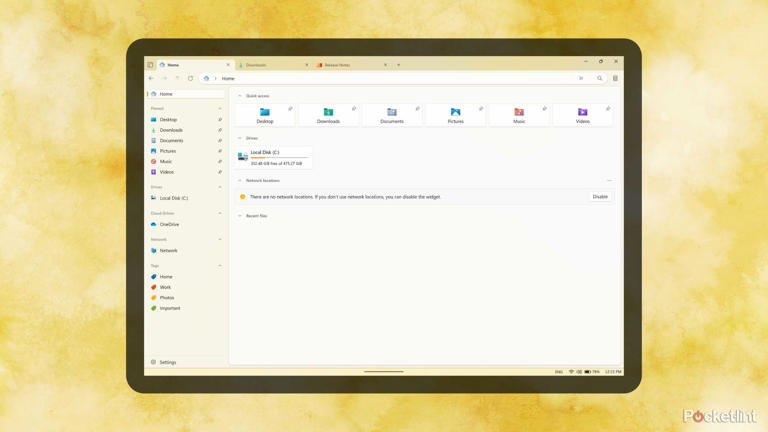Screen dimensions: 768x432
Task: Open the Network locations widget more-options menu
Action: pos(609,181)
